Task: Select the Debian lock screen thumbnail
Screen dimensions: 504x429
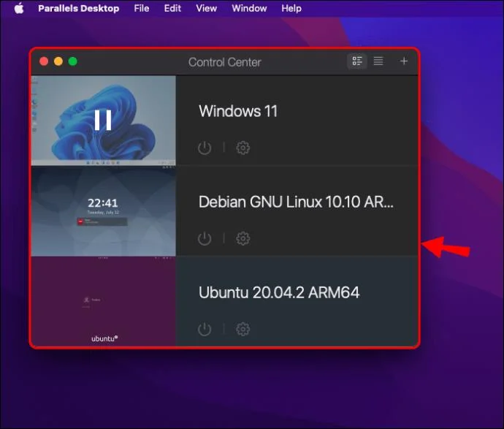Action: (x=104, y=211)
